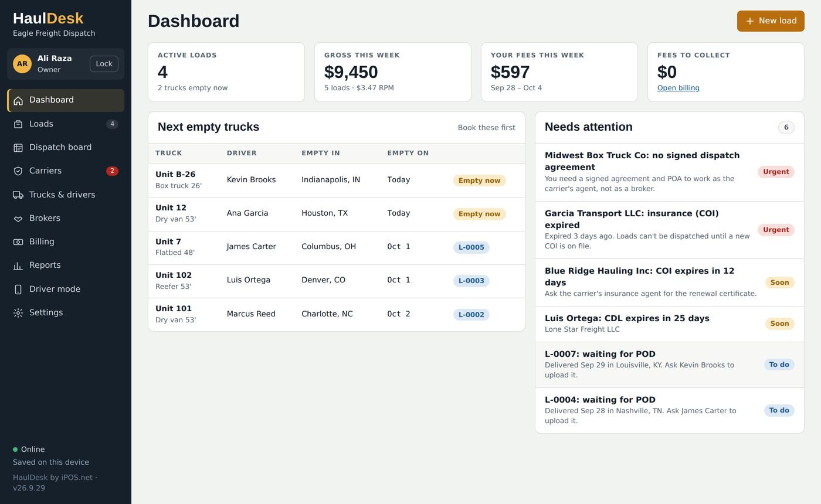Screen dimensions: 821x504
Task: Click driver name Marcus Reed
Action: click(251, 314)
